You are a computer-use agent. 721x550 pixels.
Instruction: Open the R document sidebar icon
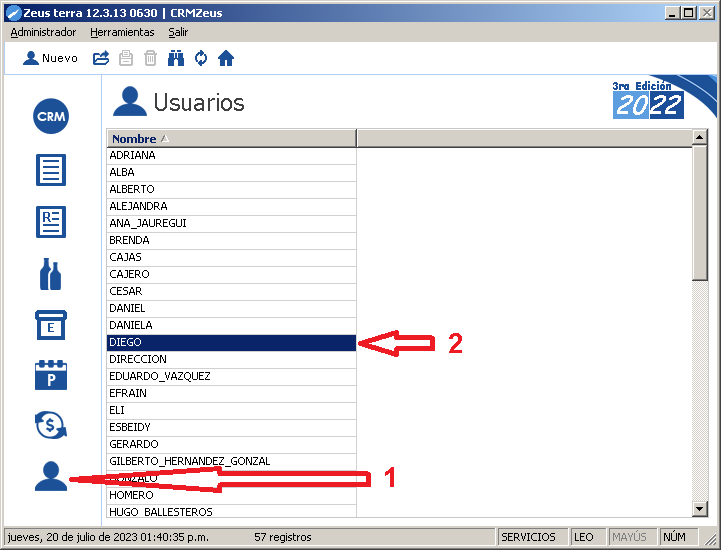click(x=51, y=222)
